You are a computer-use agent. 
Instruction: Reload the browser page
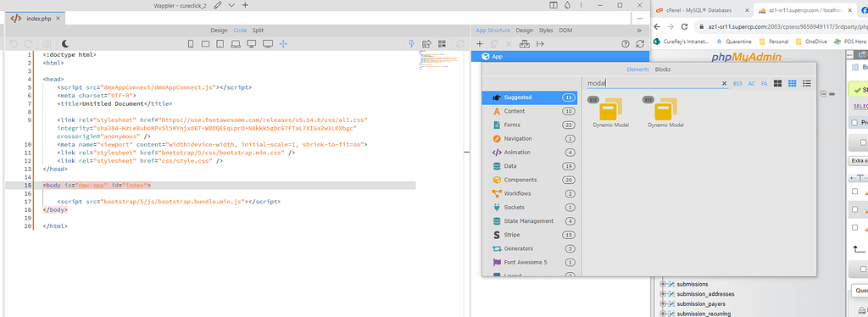pyautogui.click(x=684, y=26)
